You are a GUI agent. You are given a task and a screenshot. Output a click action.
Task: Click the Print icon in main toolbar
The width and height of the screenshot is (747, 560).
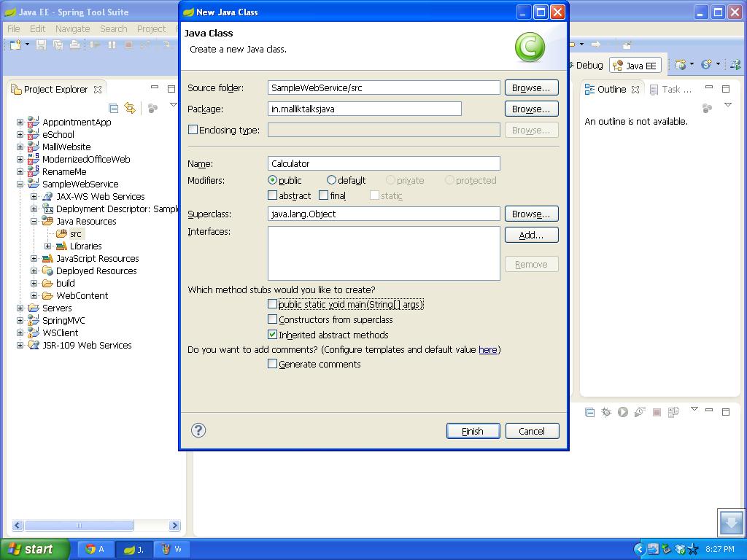pyautogui.click(x=75, y=44)
